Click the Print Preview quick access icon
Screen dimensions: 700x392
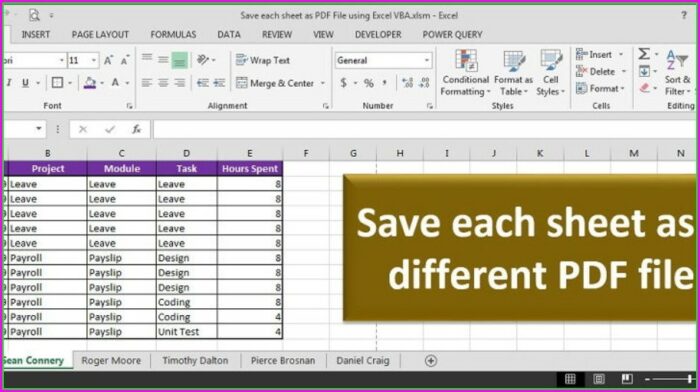(x=34, y=15)
